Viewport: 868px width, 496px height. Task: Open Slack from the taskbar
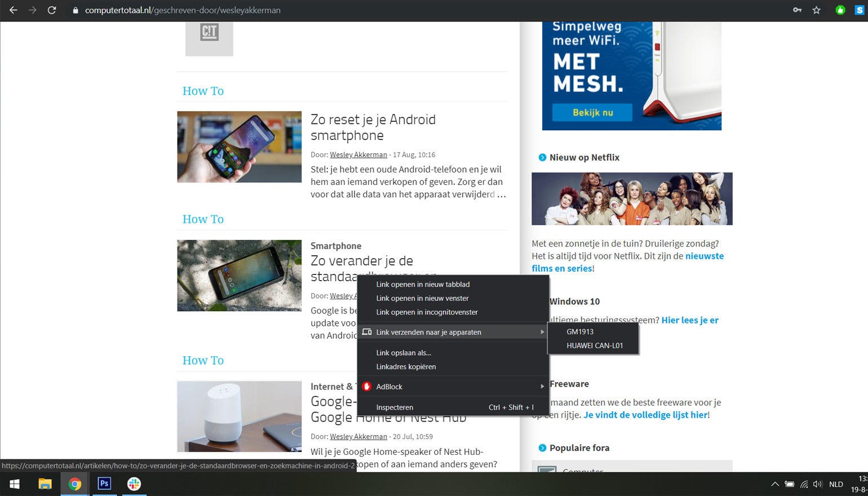click(x=134, y=484)
